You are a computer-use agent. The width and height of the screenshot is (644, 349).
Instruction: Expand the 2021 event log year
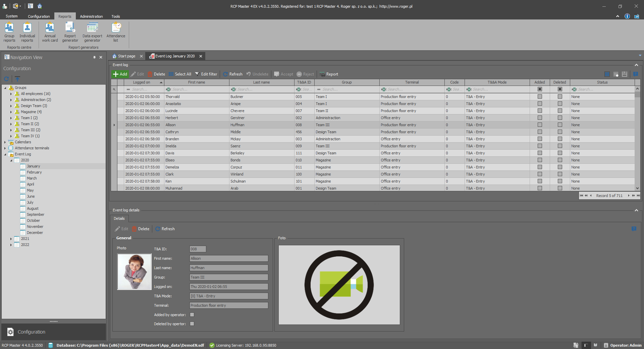coord(11,239)
